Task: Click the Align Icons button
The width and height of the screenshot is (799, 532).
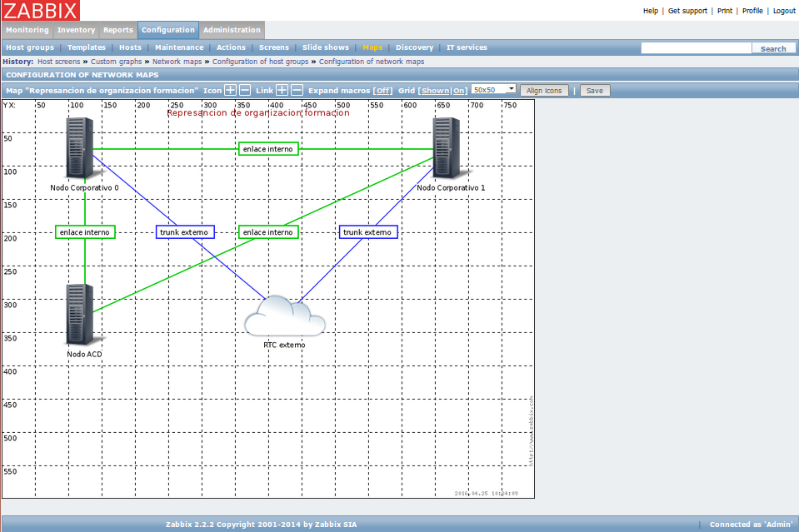Action: click(x=544, y=91)
